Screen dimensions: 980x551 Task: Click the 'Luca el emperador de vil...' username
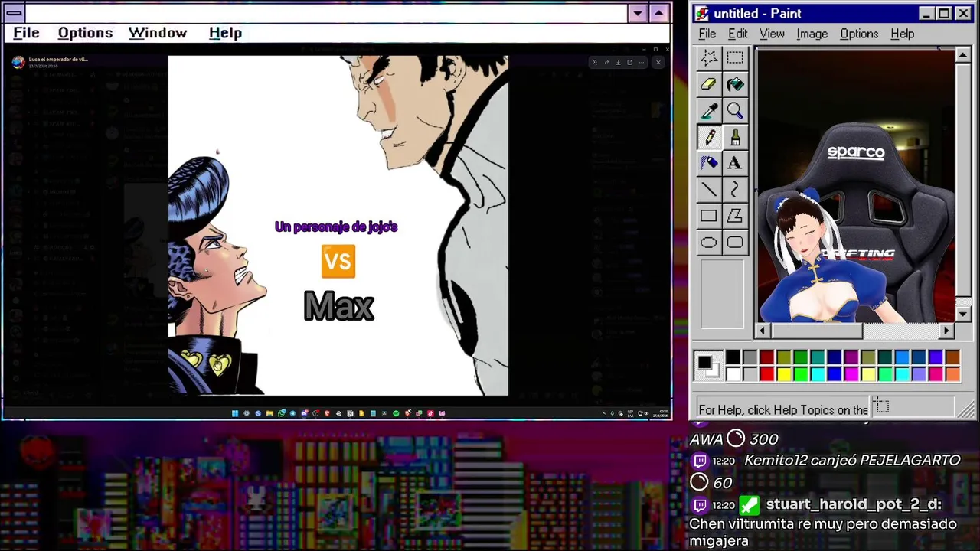[58, 59]
